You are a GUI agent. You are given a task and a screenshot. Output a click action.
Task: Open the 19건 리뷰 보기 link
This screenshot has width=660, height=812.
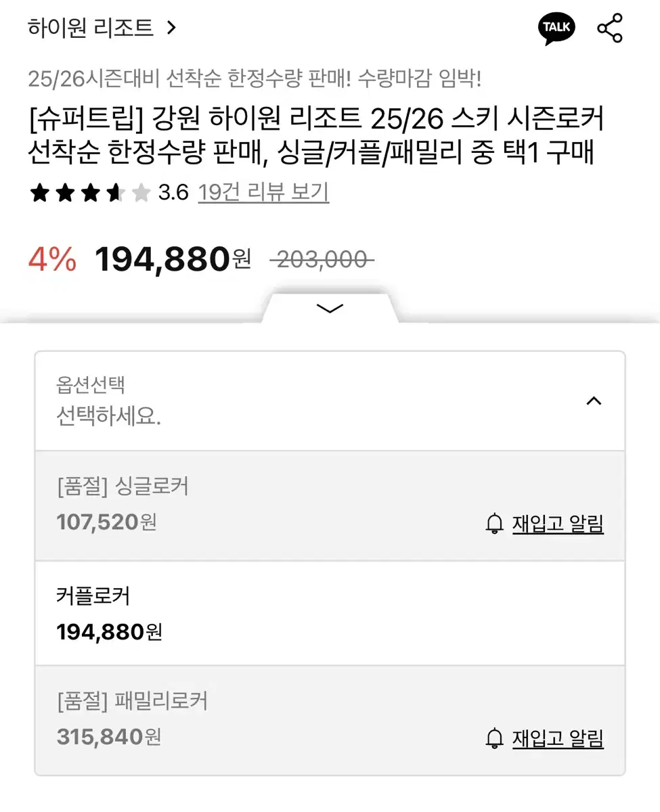coord(263,194)
